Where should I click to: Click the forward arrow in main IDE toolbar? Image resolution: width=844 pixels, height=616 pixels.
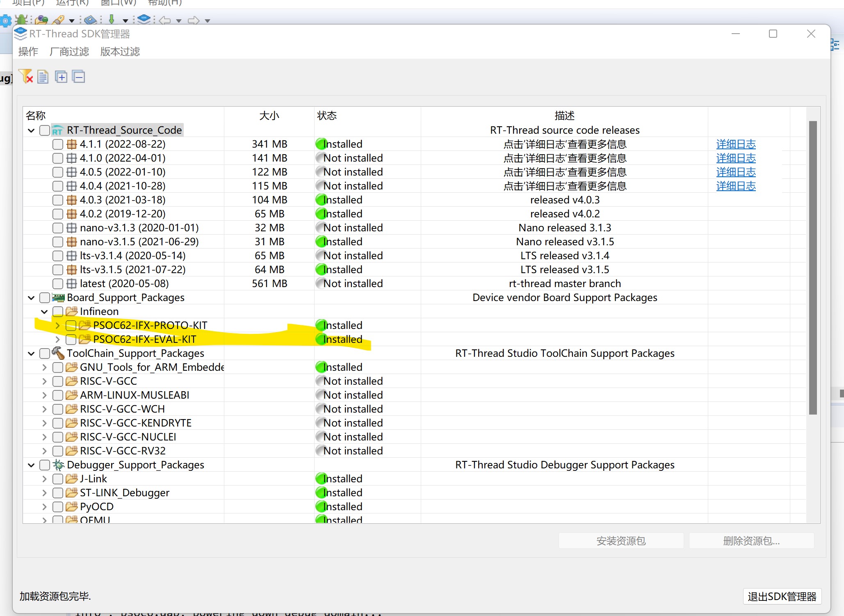tap(194, 20)
